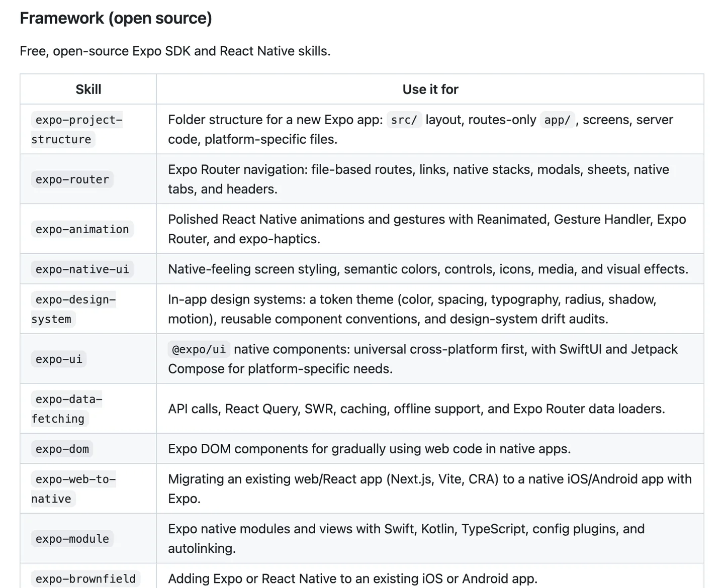Select the expo-module skill name
The height and width of the screenshot is (588, 724).
(72, 539)
